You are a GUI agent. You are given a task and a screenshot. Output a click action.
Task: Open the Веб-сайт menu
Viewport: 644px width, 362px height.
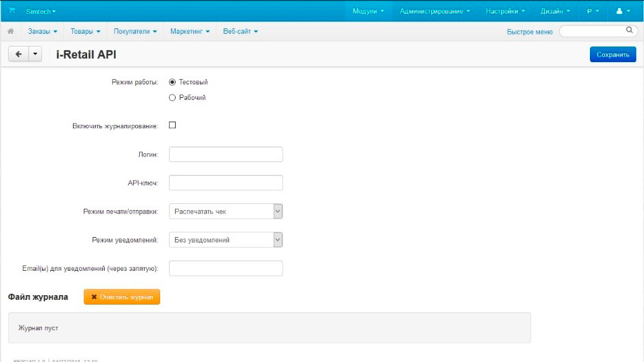coord(241,31)
